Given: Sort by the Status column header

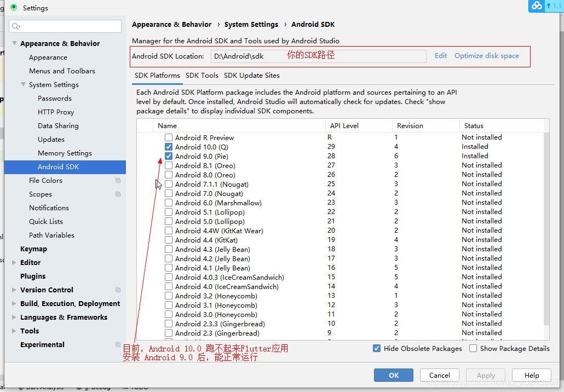Looking at the screenshot, I should pos(502,125).
